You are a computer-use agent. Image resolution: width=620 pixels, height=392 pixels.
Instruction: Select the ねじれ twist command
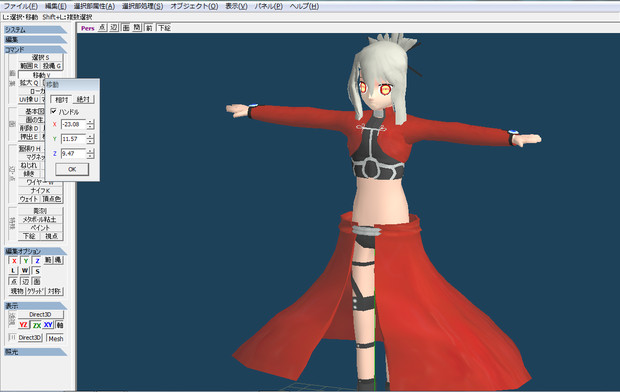point(29,165)
